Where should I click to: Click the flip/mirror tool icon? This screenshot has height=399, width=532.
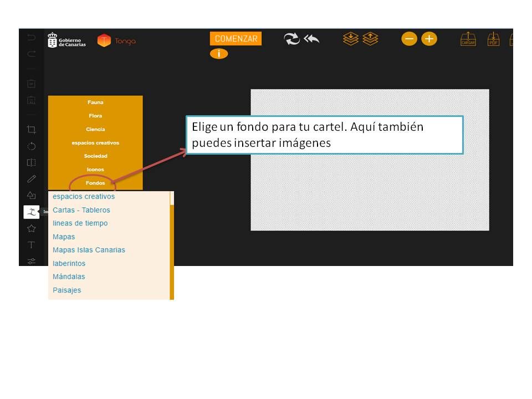[x=32, y=162]
